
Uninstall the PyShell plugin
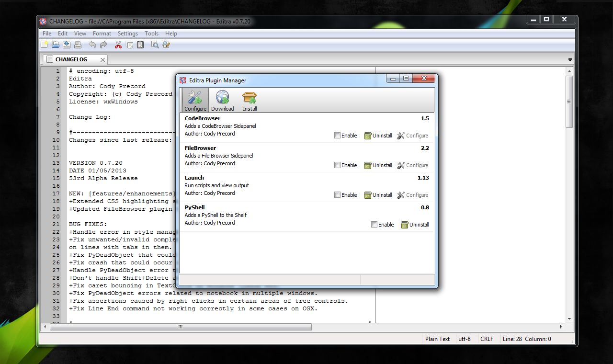(415, 225)
